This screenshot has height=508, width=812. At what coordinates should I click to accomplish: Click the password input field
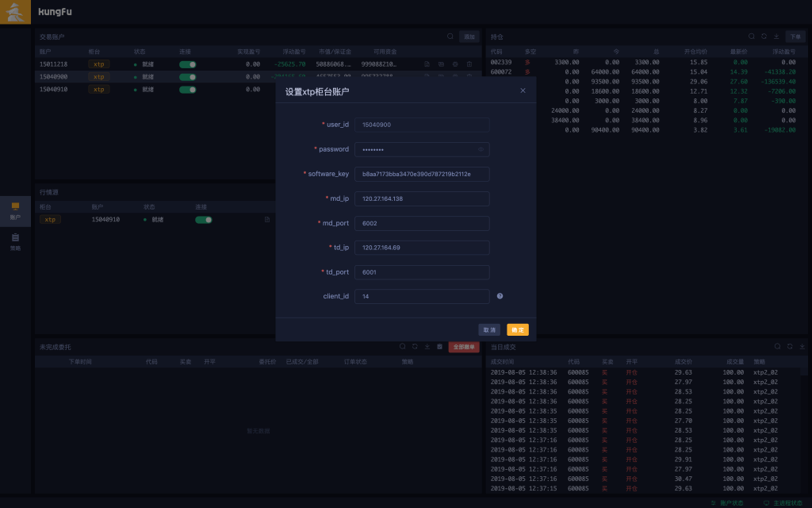pos(422,149)
